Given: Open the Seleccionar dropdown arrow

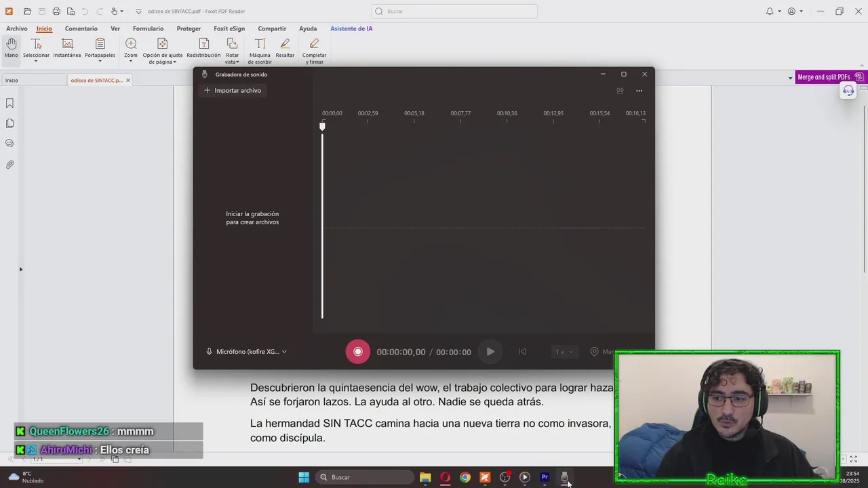Looking at the screenshot, I should [36, 62].
